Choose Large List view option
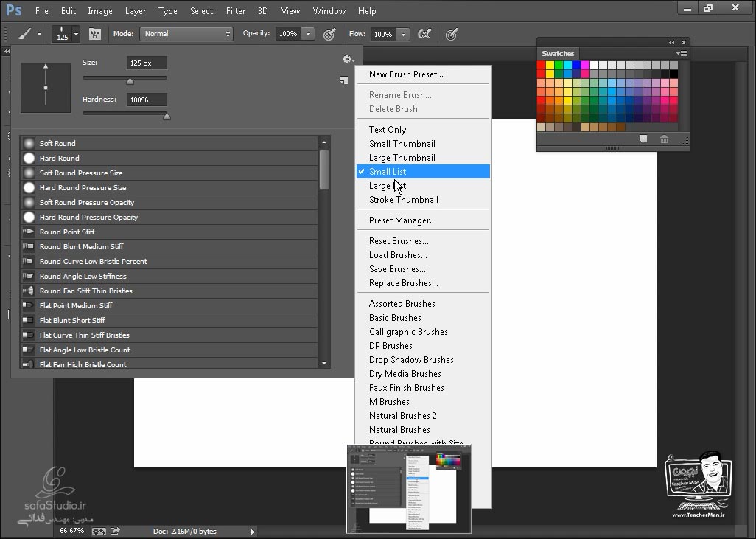Screen dimensions: 756x539 click(424, 186)
